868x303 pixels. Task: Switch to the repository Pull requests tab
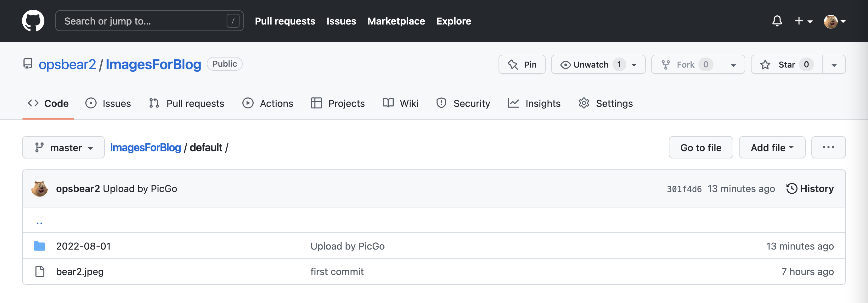[x=186, y=103]
